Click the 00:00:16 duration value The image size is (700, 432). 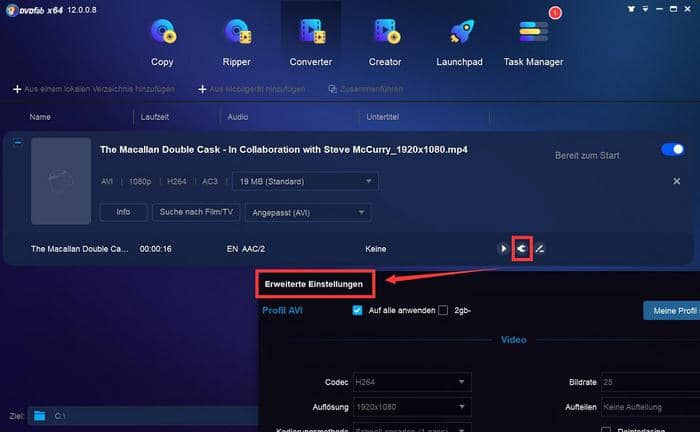(x=155, y=249)
